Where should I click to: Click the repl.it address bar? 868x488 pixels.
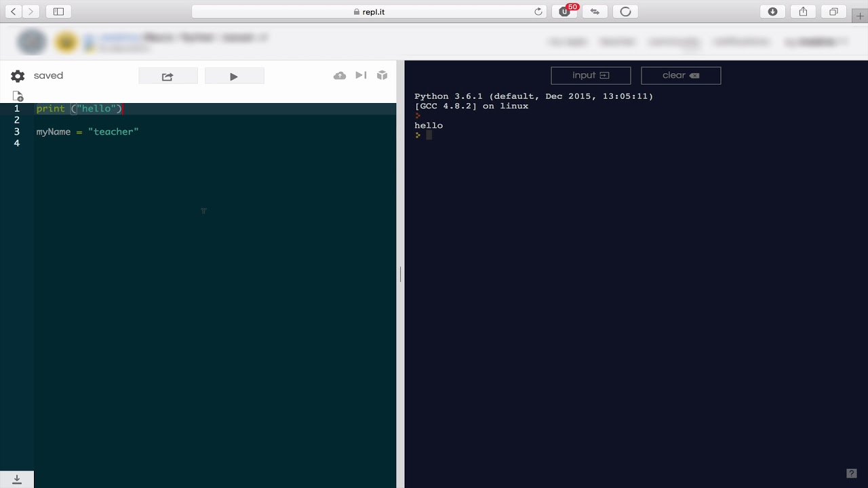[x=370, y=12]
